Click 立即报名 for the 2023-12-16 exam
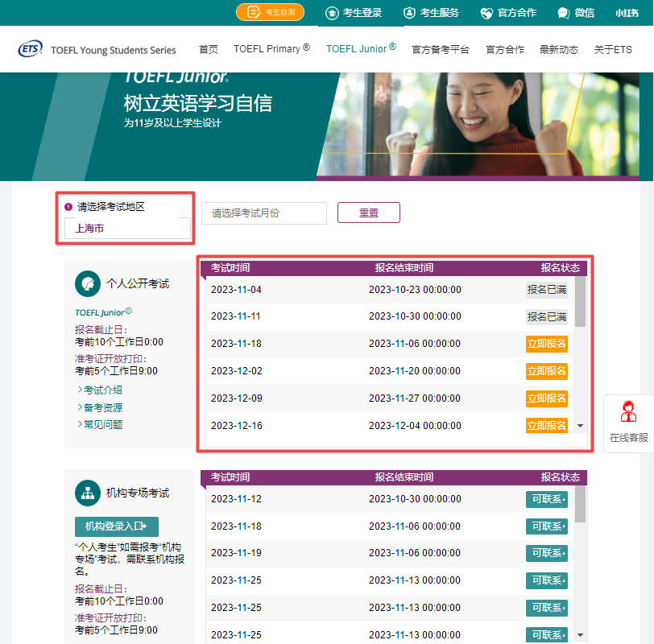654x644 pixels. [x=546, y=426]
